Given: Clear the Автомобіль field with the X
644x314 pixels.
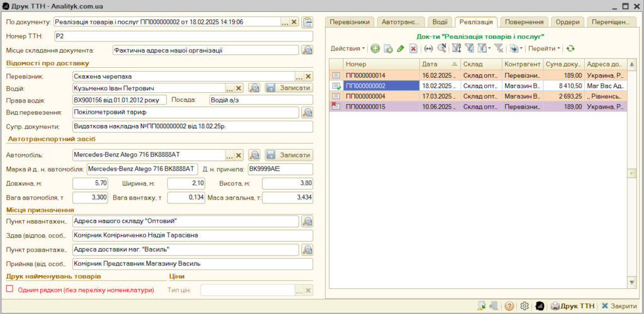Looking at the screenshot, I should click(x=239, y=155).
